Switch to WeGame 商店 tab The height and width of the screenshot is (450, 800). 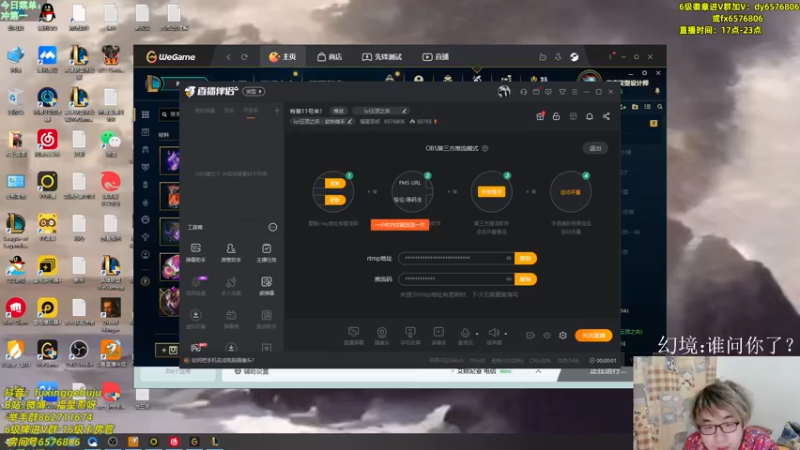point(330,57)
